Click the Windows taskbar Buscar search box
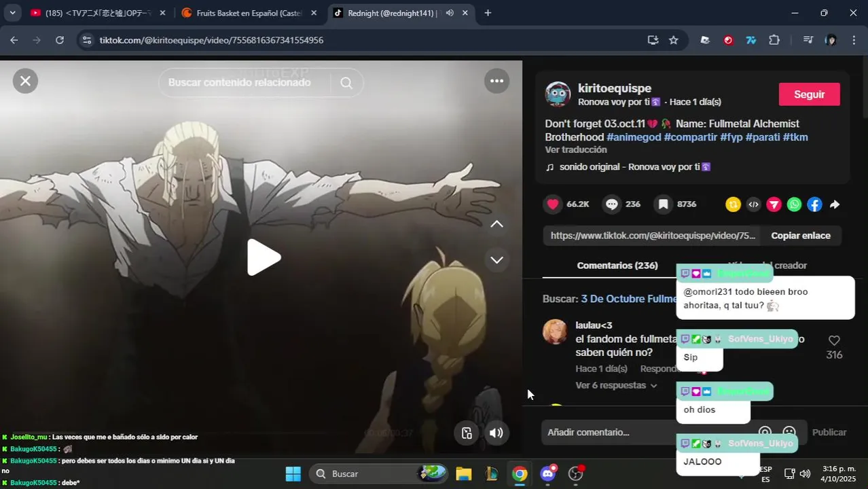868x489 pixels. 380,473
